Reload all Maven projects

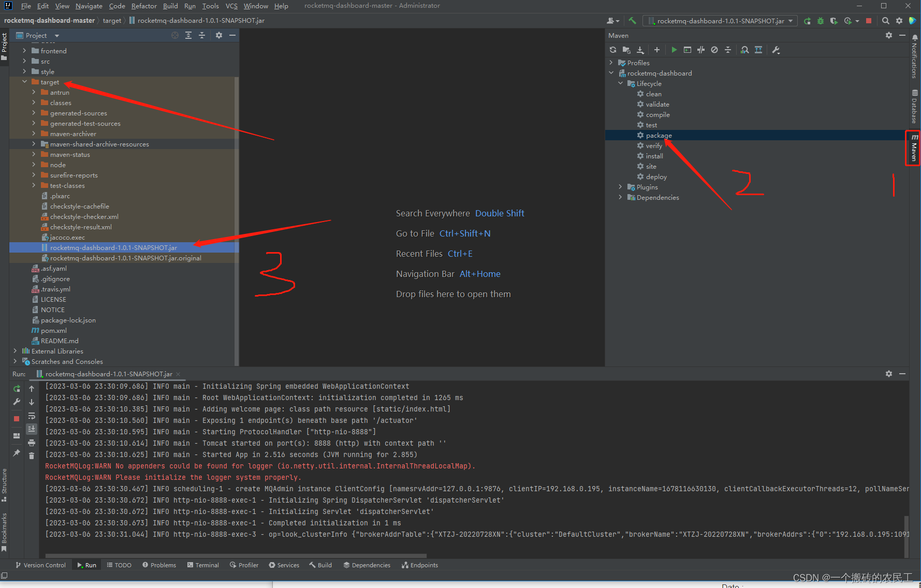tap(613, 50)
